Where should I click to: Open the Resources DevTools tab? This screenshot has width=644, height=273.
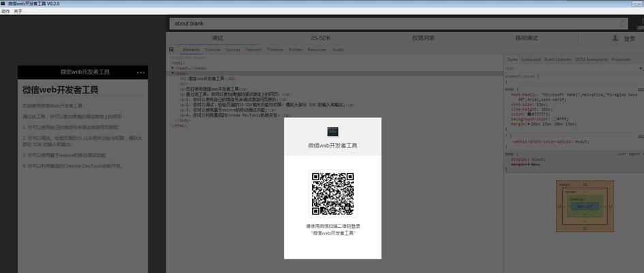point(317,50)
